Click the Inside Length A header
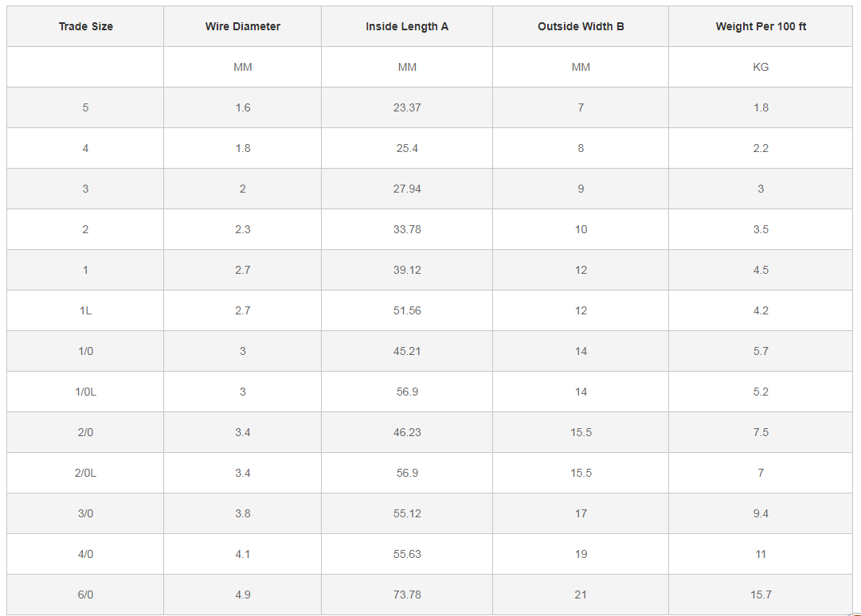Viewport: 861px width, 616px height. 407,26
